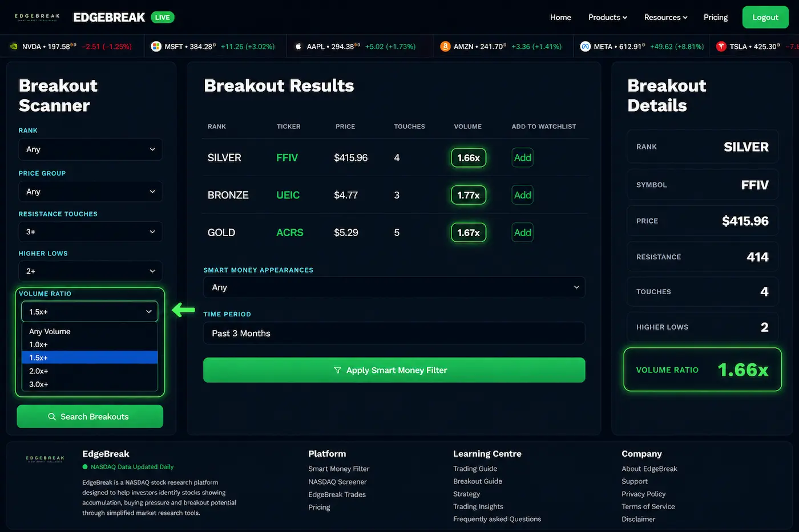Image resolution: width=799 pixels, height=532 pixels.
Task: Click the 1.77x volume badge
Action: (469, 195)
